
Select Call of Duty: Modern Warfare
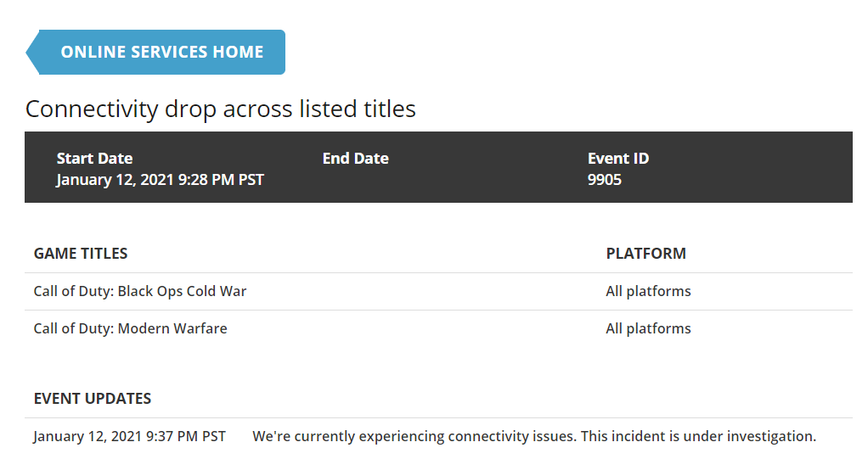pyautogui.click(x=130, y=328)
